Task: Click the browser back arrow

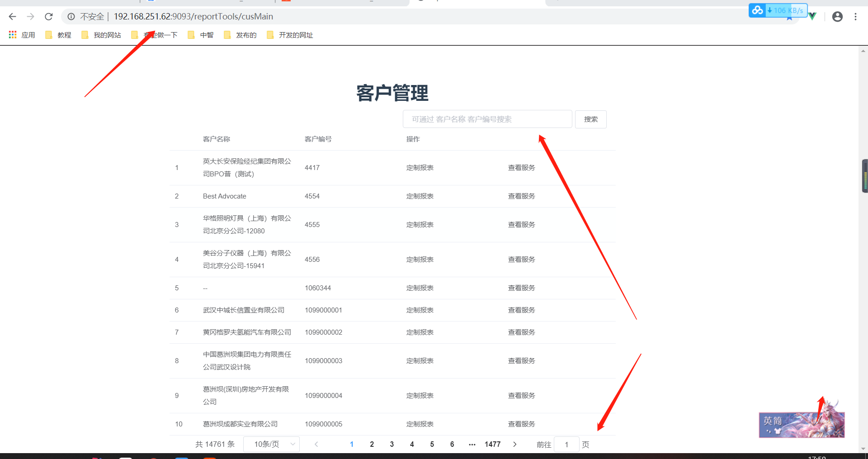Action: [12, 17]
